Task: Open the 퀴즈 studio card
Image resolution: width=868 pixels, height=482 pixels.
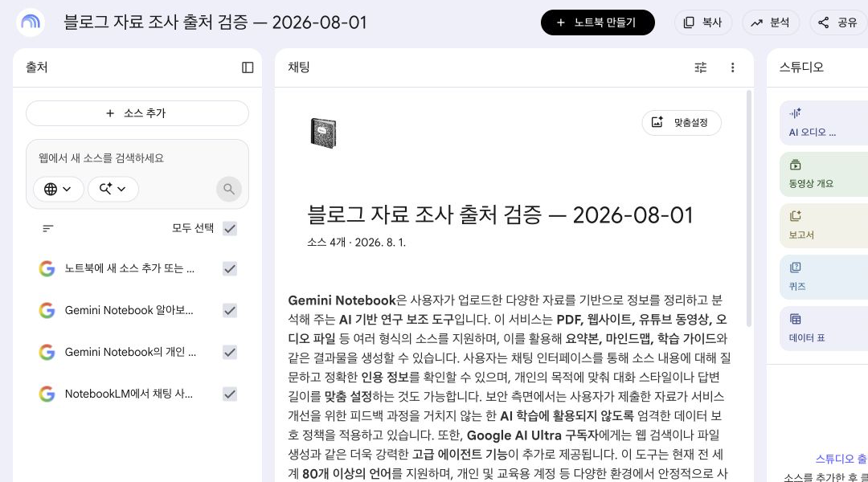Action: pos(824,277)
